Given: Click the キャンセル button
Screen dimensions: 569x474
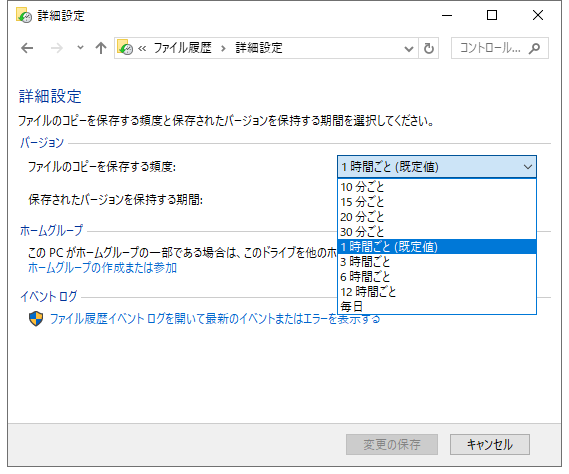Looking at the screenshot, I should 490,444.
